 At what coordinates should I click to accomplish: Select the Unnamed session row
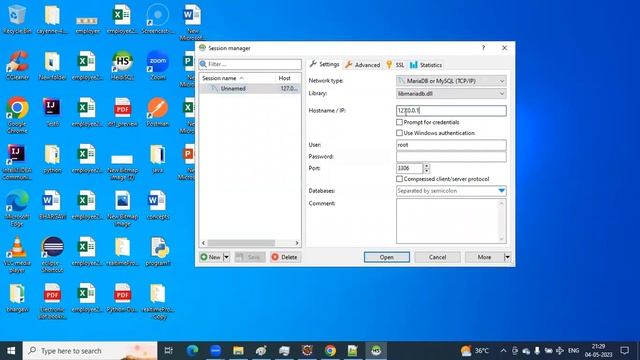250,89
